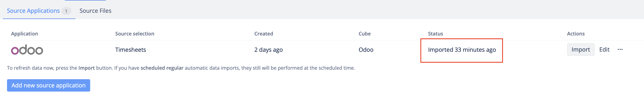Open the three-dot more actions menu

pyautogui.click(x=620, y=50)
